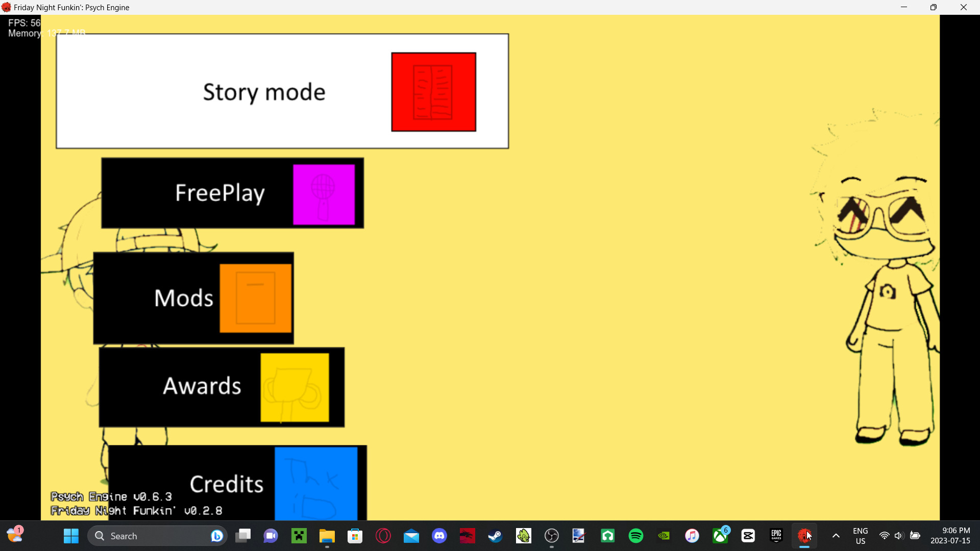The image size is (980, 551).
Task: Launch Opera GX browser
Action: point(383,536)
